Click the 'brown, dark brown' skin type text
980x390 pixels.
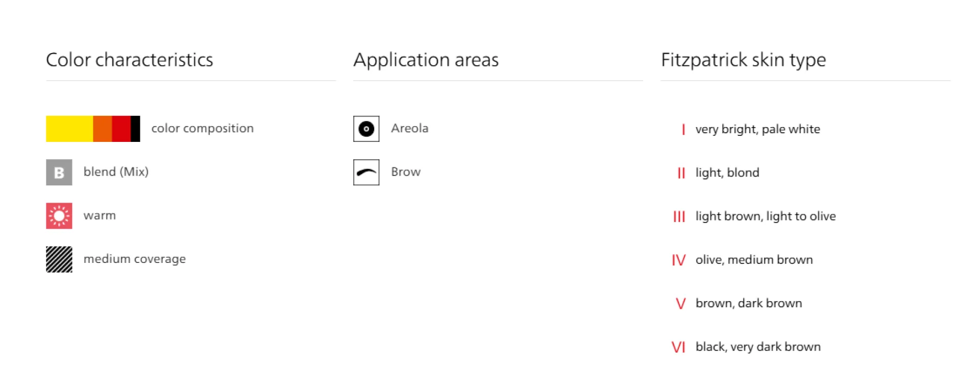tap(749, 303)
